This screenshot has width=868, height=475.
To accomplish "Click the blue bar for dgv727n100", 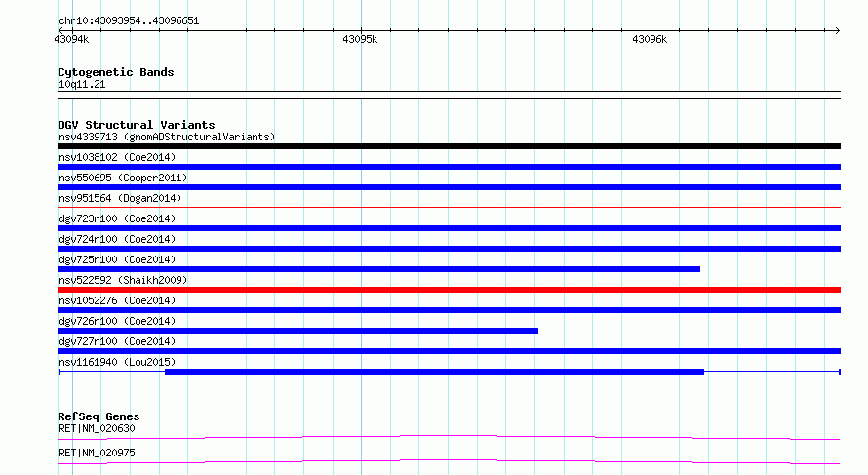I will (449, 351).
